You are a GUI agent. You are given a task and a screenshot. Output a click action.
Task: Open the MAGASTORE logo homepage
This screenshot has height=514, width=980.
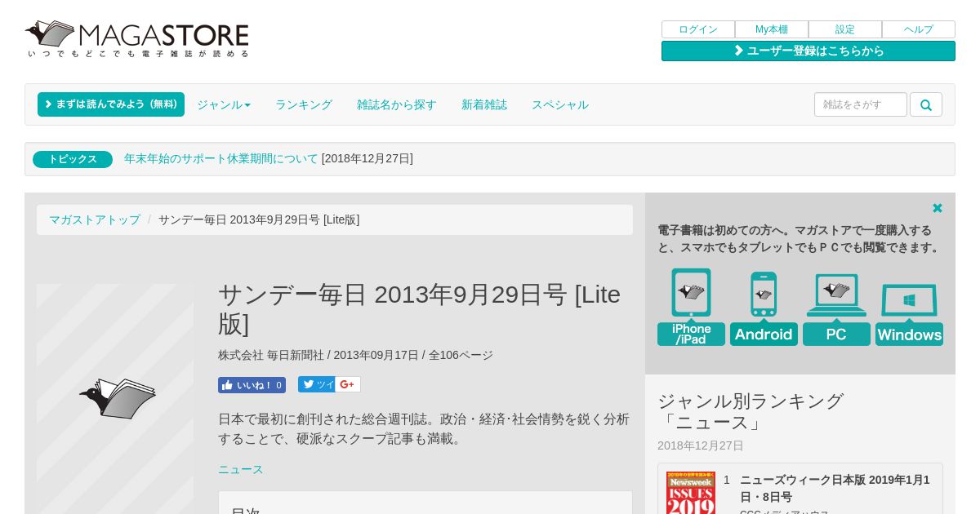click(137, 38)
